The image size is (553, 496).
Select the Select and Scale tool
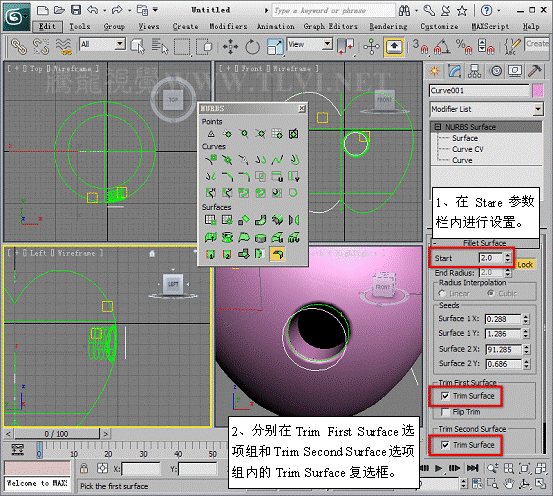[x=275, y=47]
